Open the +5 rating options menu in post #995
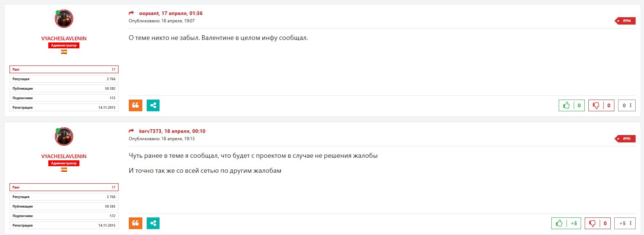The image size is (644, 235). [x=630, y=223]
